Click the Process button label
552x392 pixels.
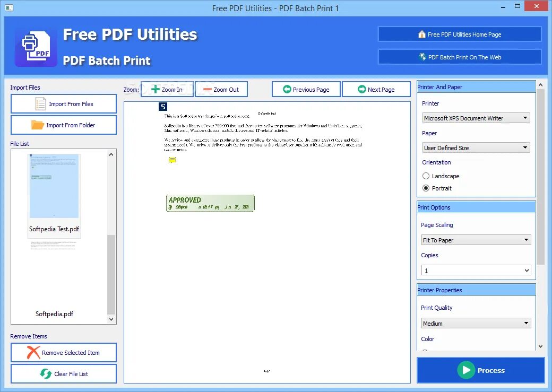pos(491,370)
